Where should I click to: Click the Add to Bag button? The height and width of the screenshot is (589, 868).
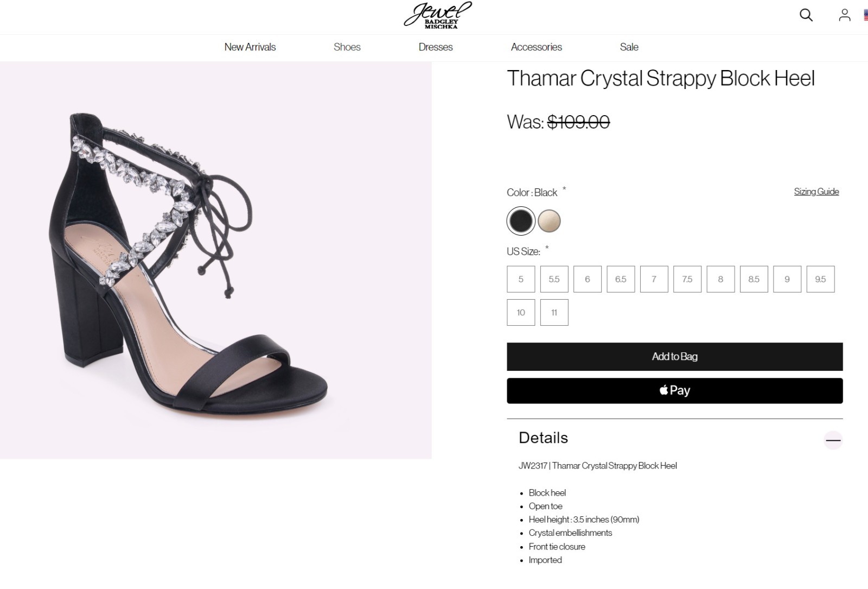click(x=674, y=357)
